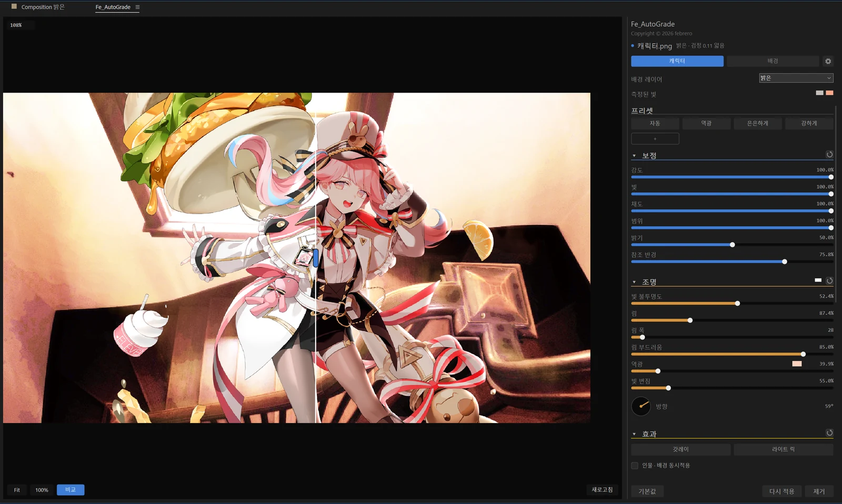The image size is (842, 504).
Task: Click the 캐릭터.png layer name
Action: pos(655,46)
